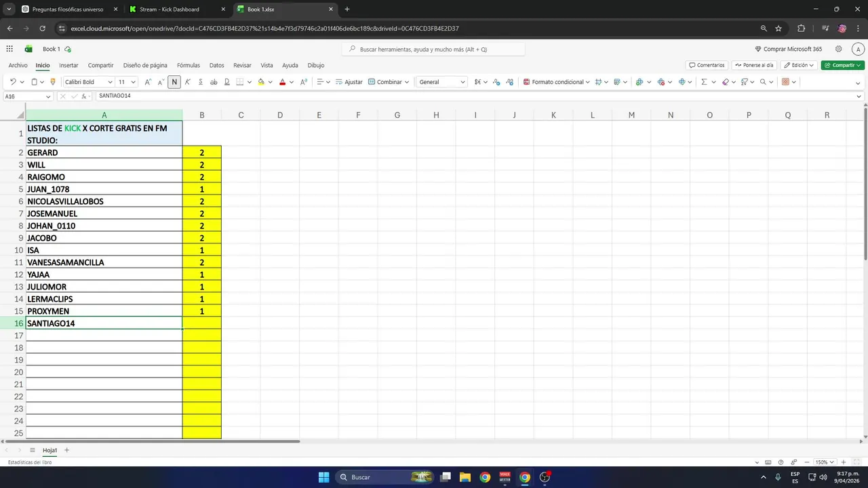This screenshot has height=488, width=868.
Task: Toggle bold (N) formatting
Action: tap(174, 82)
